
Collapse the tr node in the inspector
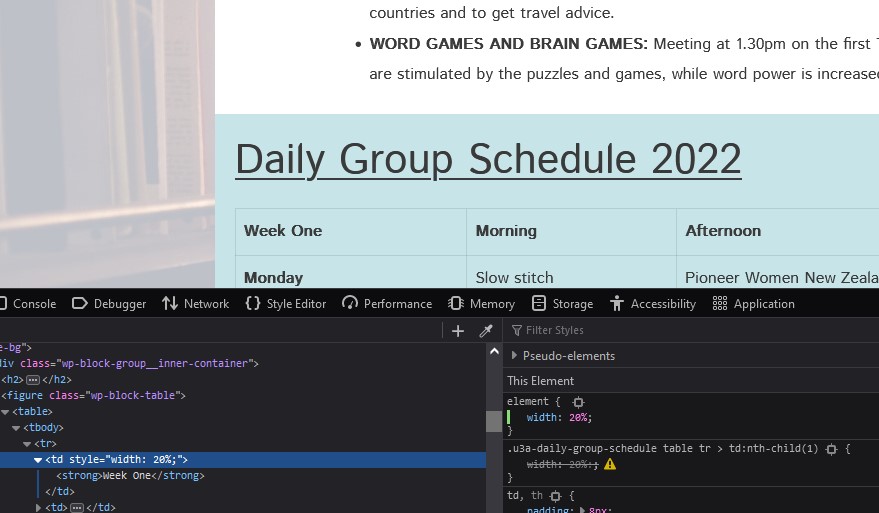(x=27, y=443)
